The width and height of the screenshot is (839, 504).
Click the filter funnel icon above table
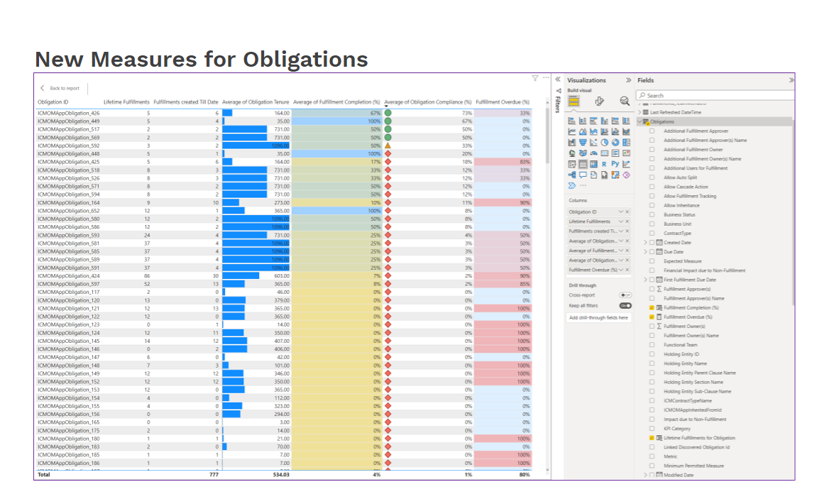click(535, 78)
